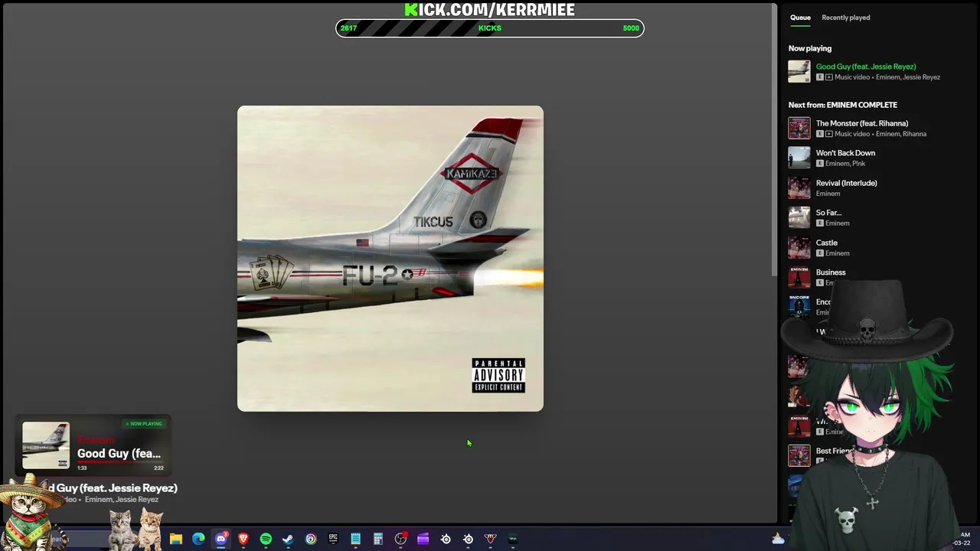Click the Explicit badge under Won't Back Down

(x=819, y=164)
